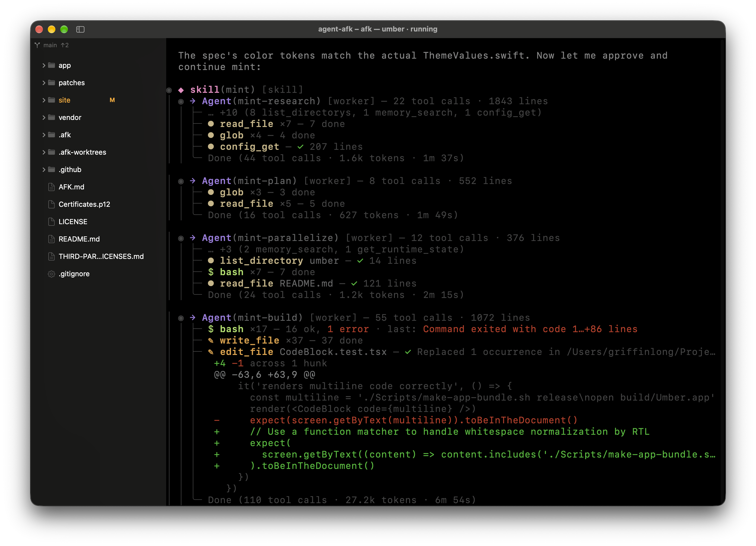Screen dimensions: 756x546
Task: Toggle the circle marker beside Agent(mint-build)
Action: pos(181,318)
